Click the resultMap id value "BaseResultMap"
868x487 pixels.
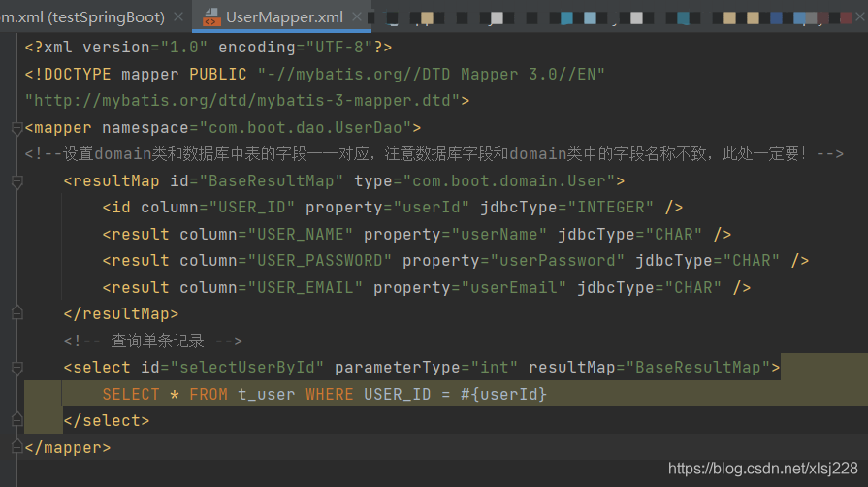272,180
